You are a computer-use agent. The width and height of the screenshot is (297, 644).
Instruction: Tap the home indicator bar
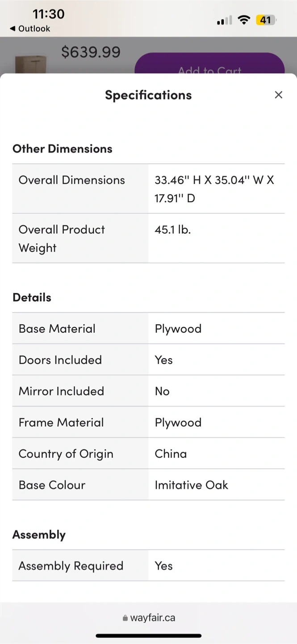pos(148,636)
